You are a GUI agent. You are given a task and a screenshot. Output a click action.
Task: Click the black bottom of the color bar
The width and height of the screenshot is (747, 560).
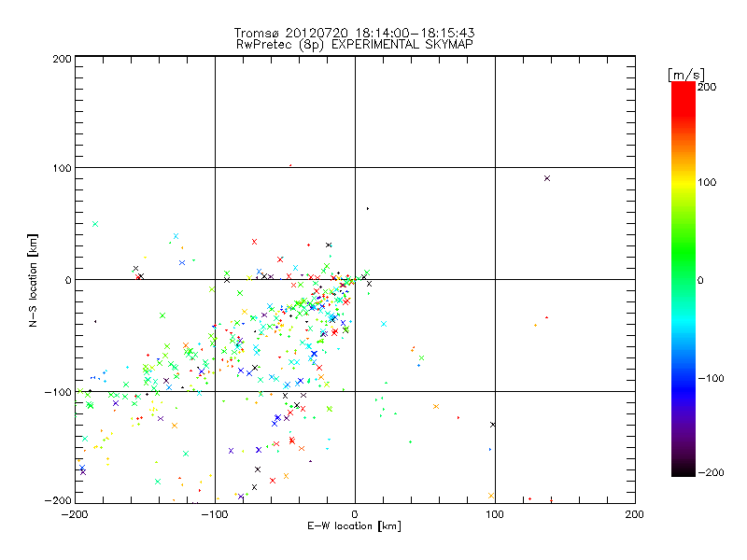(684, 471)
